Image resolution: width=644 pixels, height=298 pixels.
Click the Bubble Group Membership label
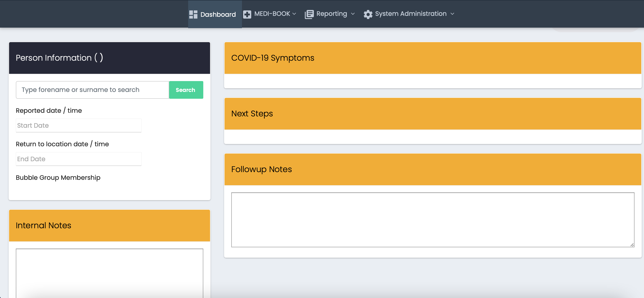pyautogui.click(x=58, y=178)
